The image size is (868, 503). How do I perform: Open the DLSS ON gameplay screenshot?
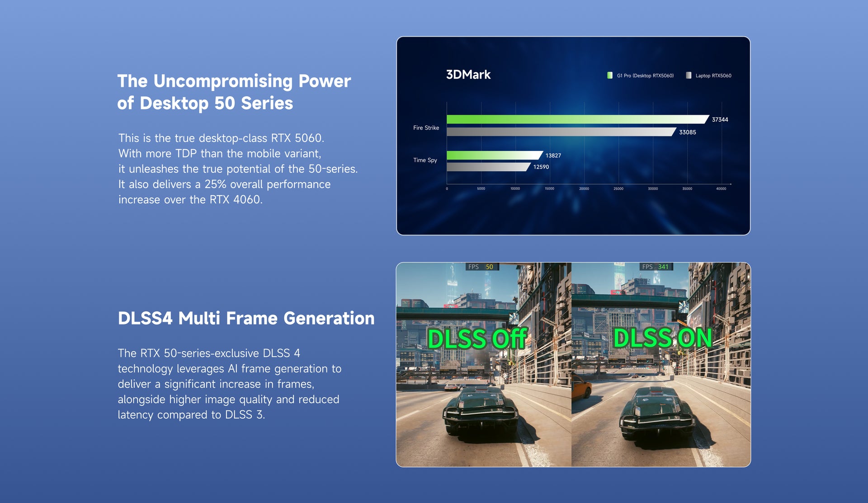(661, 365)
